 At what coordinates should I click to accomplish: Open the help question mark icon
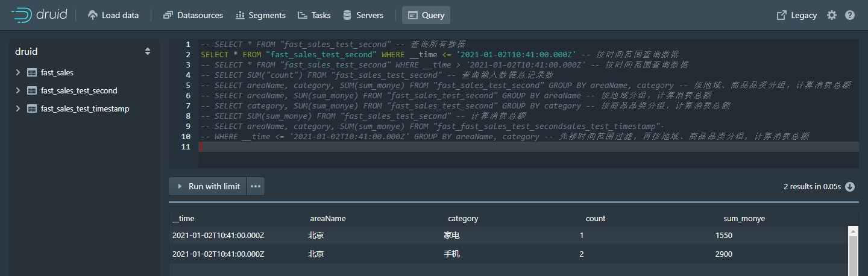pyautogui.click(x=850, y=15)
